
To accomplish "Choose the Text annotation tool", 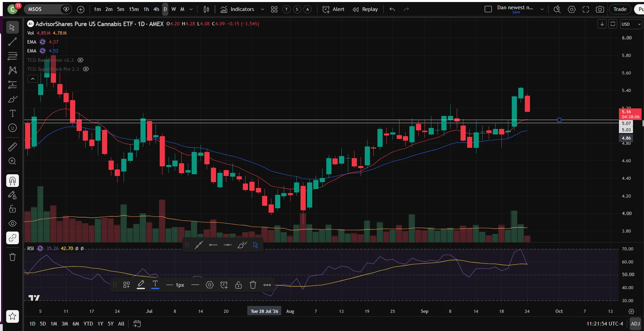I will (x=12, y=114).
